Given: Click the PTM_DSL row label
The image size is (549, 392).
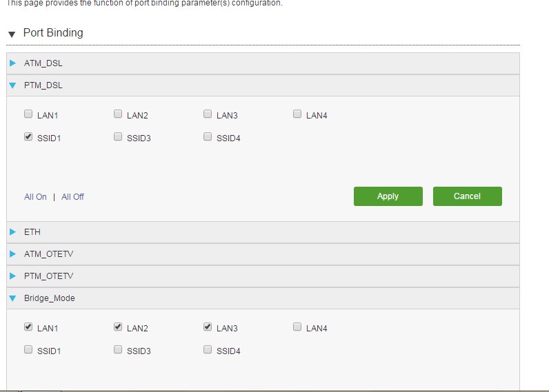Looking at the screenshot, I should tap(43, 85).
